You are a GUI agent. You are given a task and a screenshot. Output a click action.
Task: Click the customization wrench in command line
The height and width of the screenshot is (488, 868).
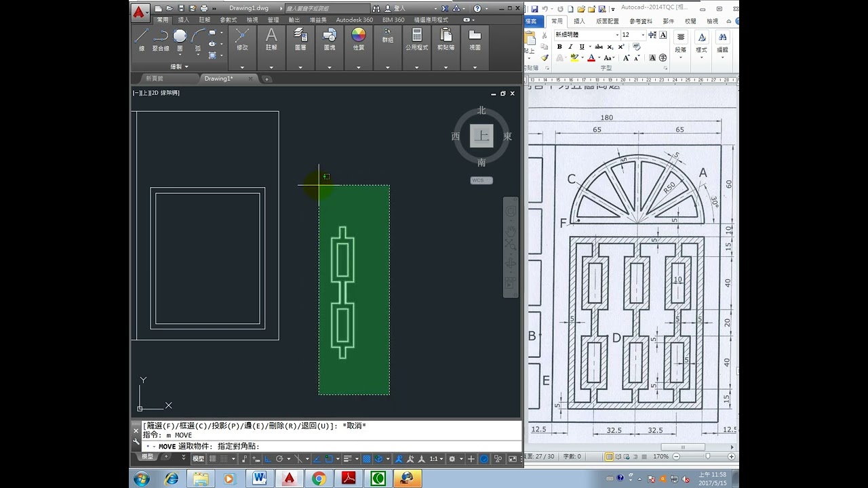[x=136, y=441]
